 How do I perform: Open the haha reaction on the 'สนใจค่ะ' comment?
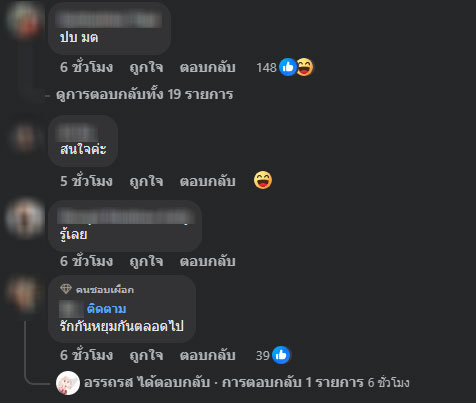pos(263,180)
